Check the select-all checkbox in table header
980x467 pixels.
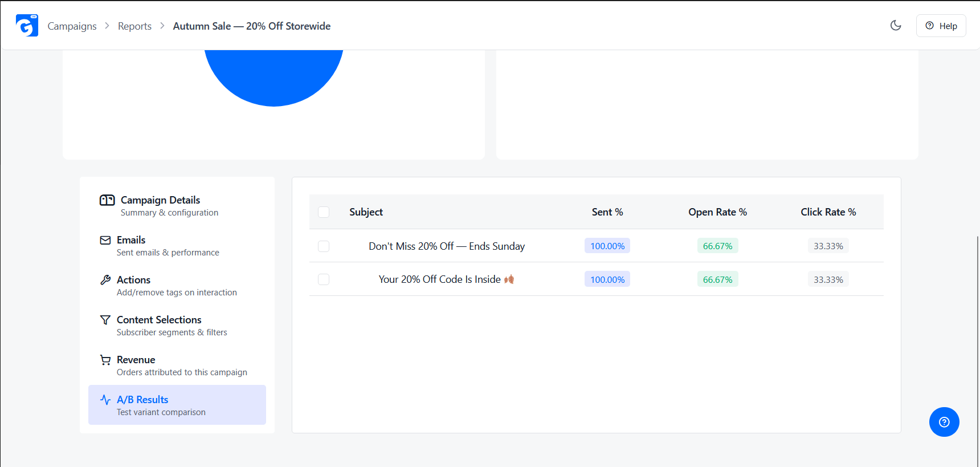[x=324, y=212]
